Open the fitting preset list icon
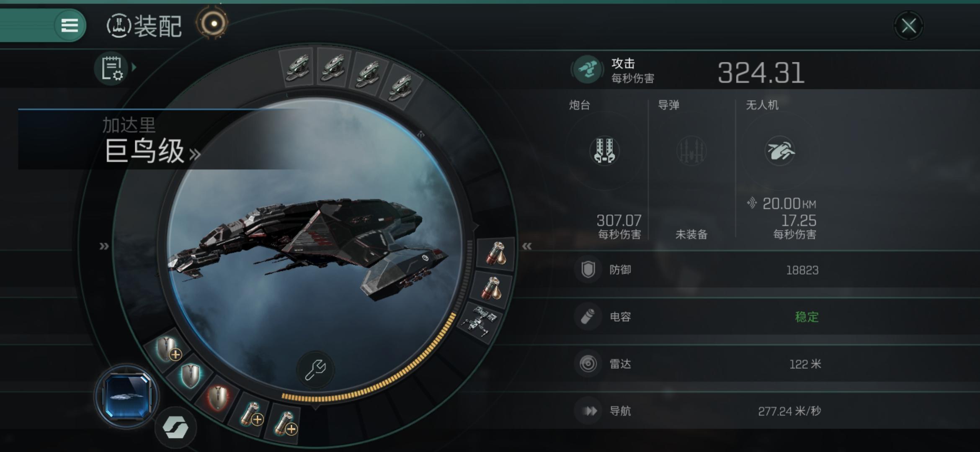 pos(111,68)
